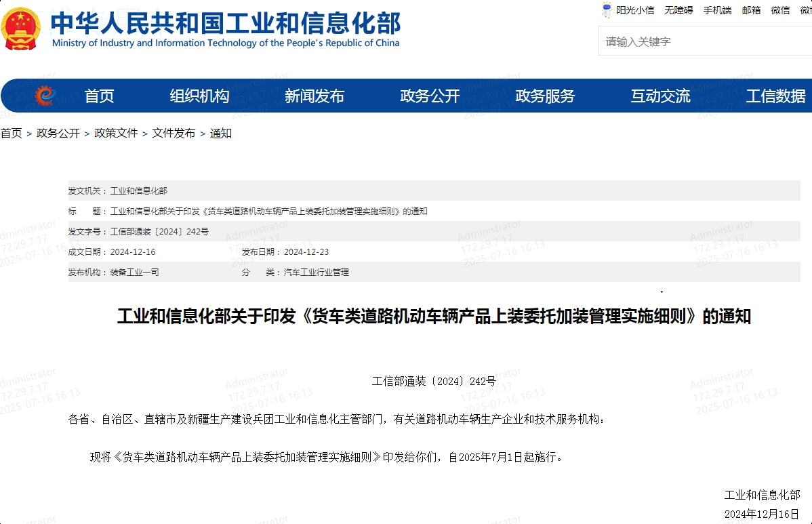The width and height of the screenshot is (812, 524).
Task: Click 通知 in the breadcrumb
Action: [x=220, y=134]
